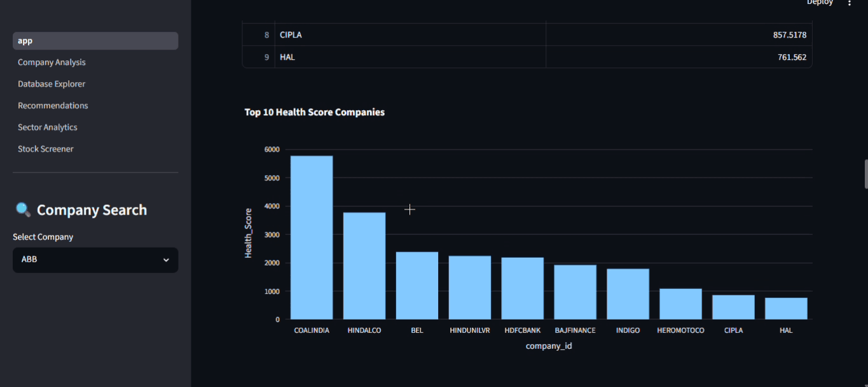Click the 6000 y-axis tick label
The height and width of the screenshot is (387, 868).
click(272, 150)
